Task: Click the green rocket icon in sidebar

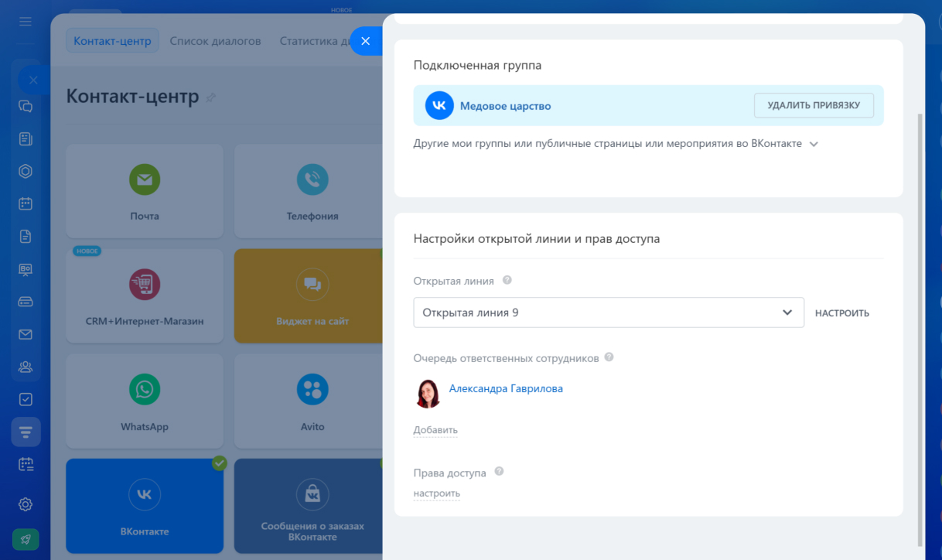Action: (x=26, y=539)
